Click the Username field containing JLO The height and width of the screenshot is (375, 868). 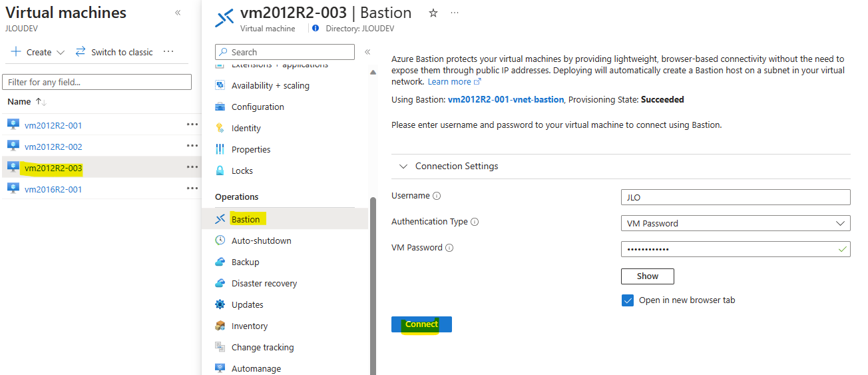736,197
